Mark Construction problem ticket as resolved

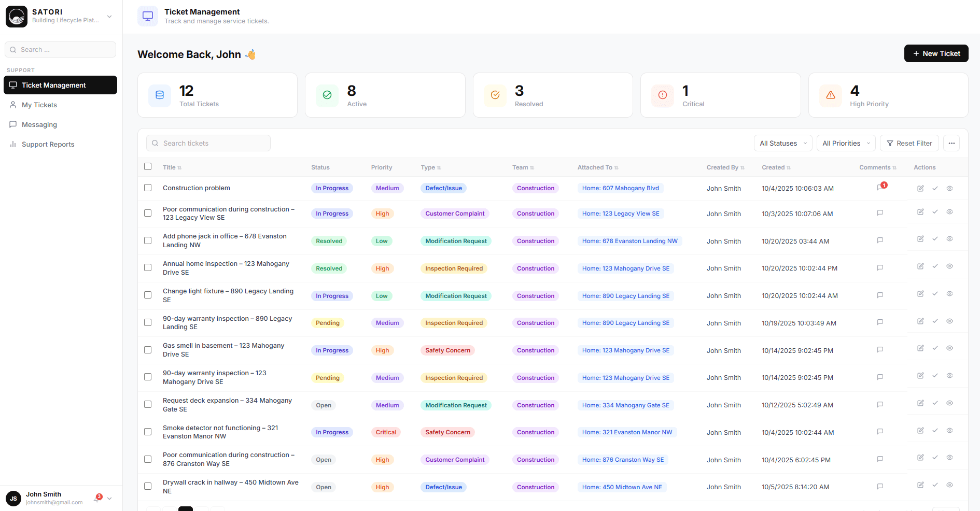[x=935, y=189]
